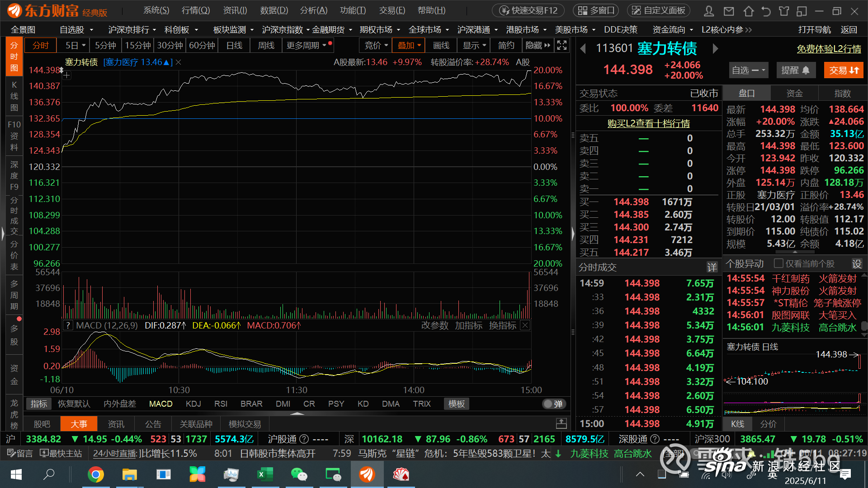Go to the next security arrow
The height and width of the screenshot is (488, 868).
pyautogui.click(x=715, y=48)
